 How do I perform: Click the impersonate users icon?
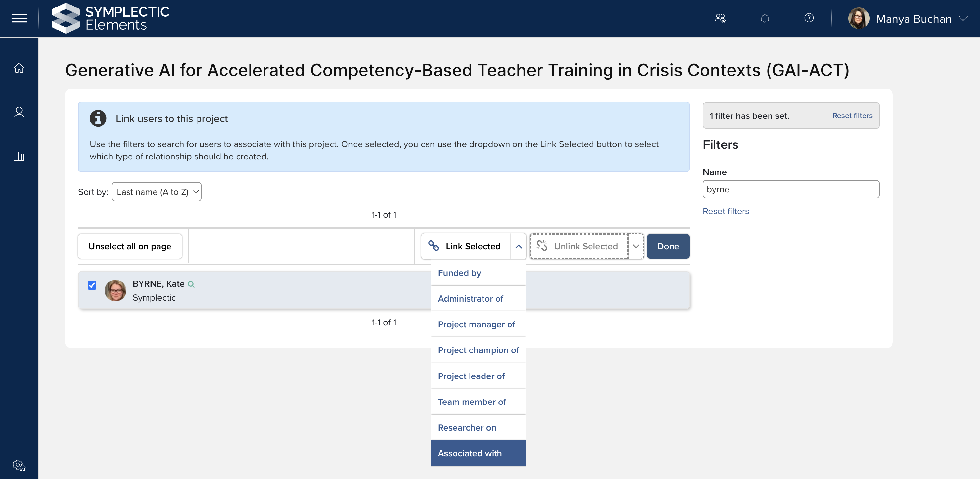point(721,18)
